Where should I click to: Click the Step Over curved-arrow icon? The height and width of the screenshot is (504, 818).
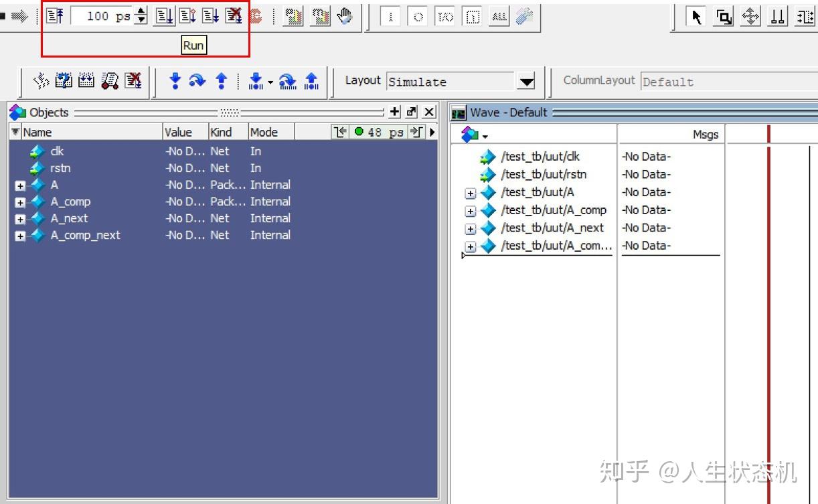tap(197, 81)
